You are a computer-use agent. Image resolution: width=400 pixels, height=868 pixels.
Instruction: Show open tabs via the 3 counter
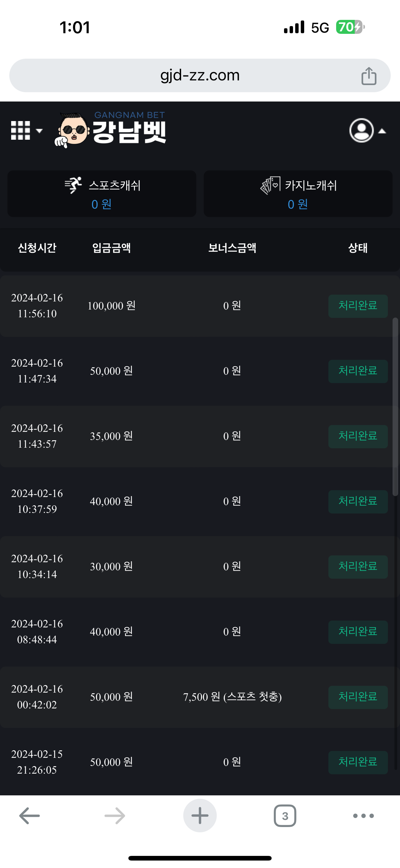(285, 816)
